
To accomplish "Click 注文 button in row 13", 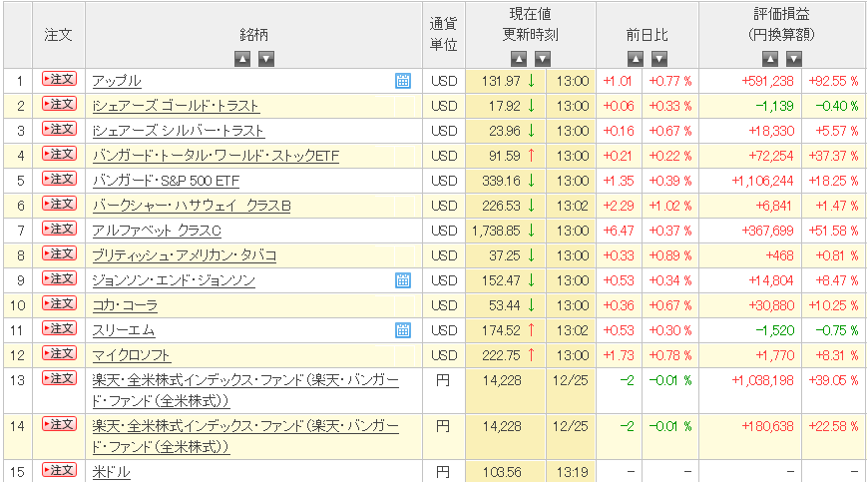I will pos(59,379).
